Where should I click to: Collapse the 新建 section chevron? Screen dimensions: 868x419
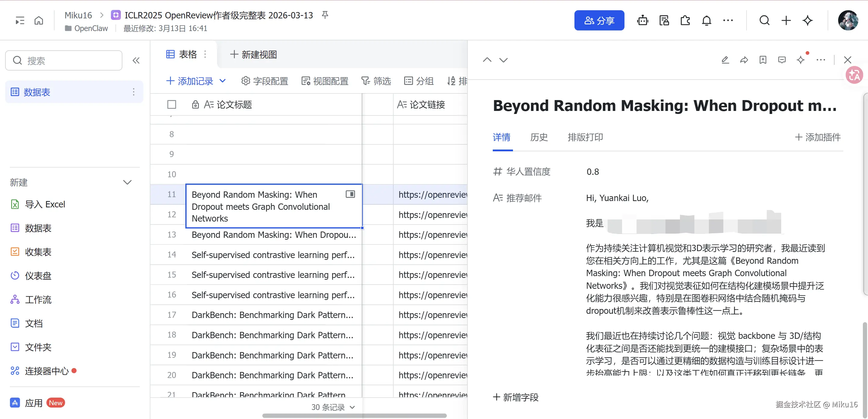[127, 182]
